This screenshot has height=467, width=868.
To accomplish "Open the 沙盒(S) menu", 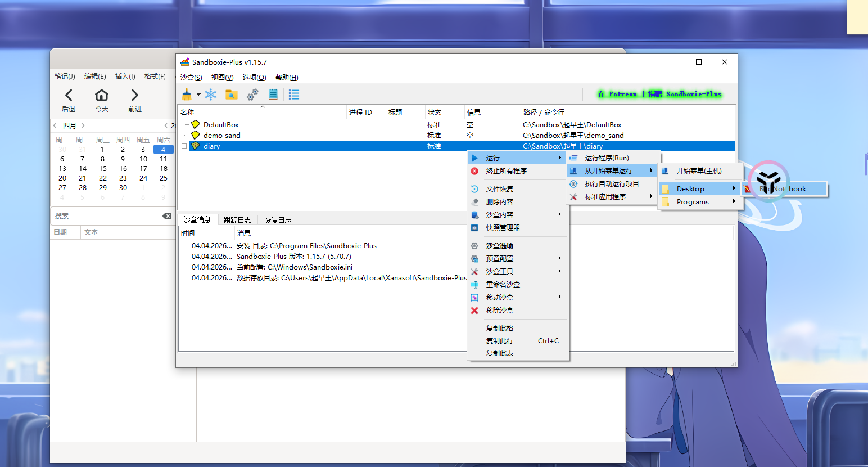I will point(191,78).
